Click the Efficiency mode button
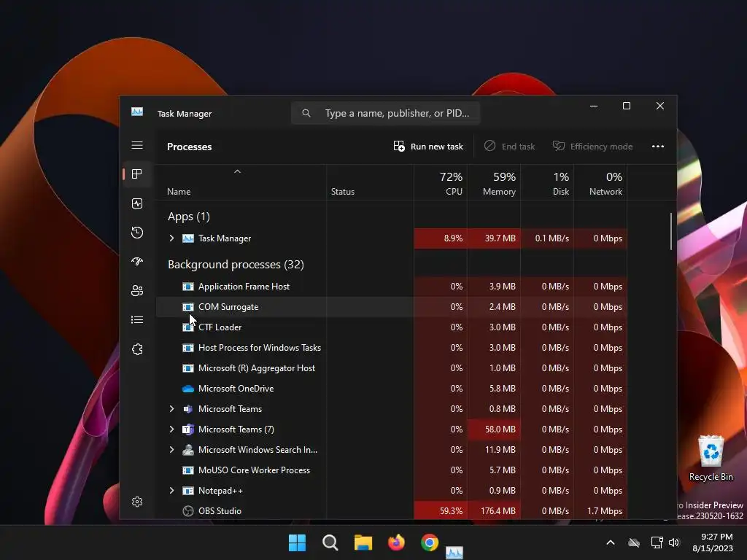 click(592, 147)
